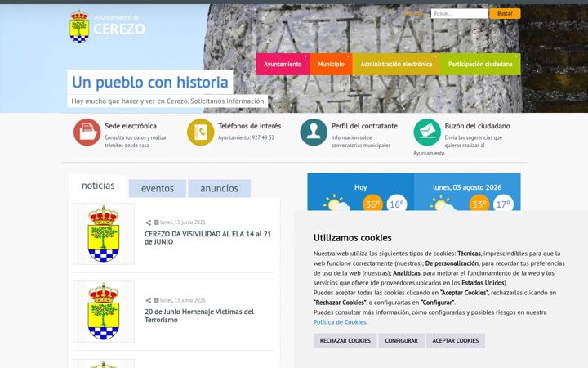Click the 33° temperature for 03 agosto

479,204
